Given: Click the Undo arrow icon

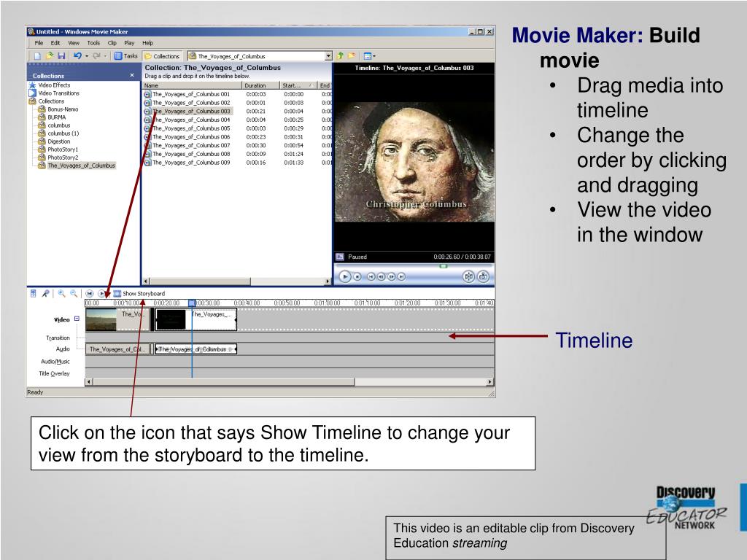Looking at the screenshot, I should (77, 56).
